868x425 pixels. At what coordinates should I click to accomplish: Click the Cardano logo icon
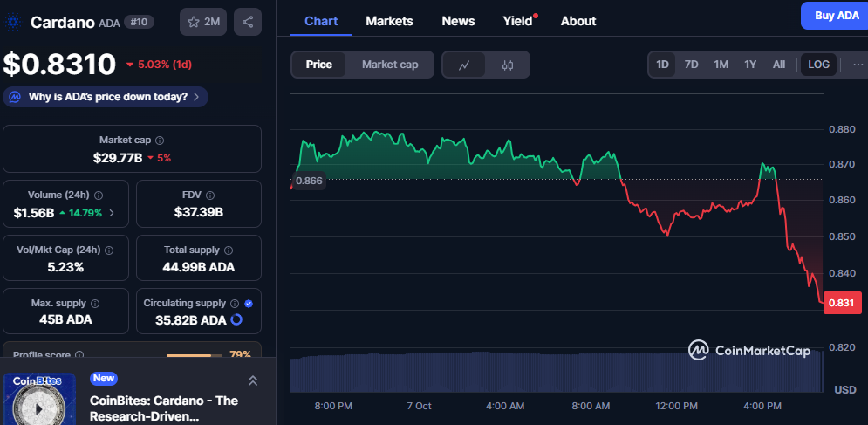(x=13, y=22)
